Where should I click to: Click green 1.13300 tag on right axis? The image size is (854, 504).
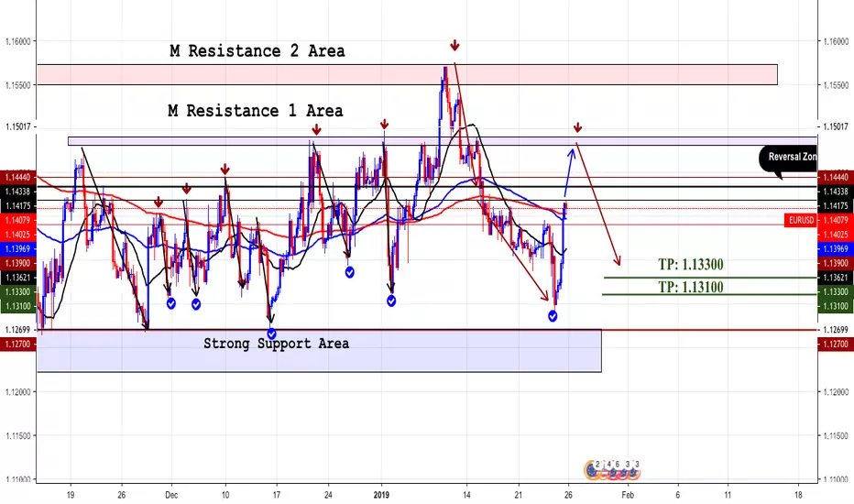(836, 291)
